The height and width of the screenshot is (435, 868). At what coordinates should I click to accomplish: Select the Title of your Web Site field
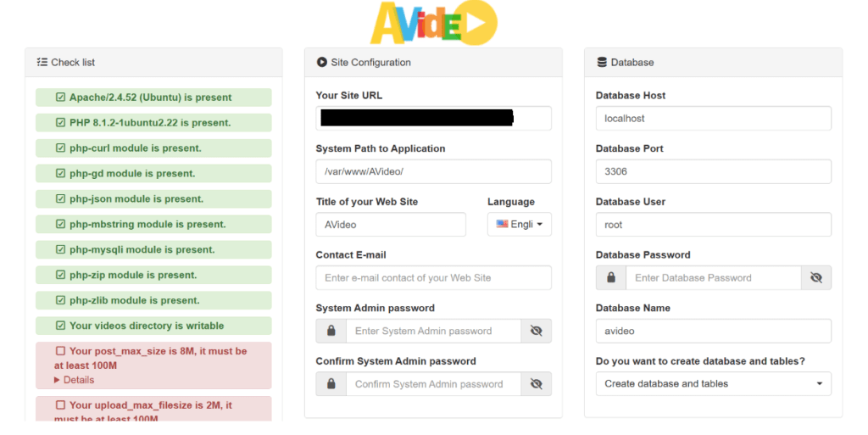[391, 225]
